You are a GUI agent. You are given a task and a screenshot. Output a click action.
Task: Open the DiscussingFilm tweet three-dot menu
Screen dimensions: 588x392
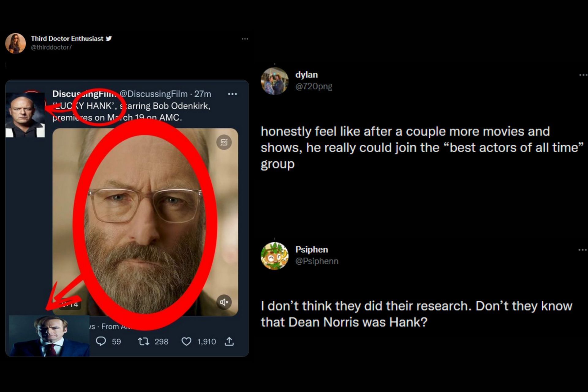[x=232, y=94]
